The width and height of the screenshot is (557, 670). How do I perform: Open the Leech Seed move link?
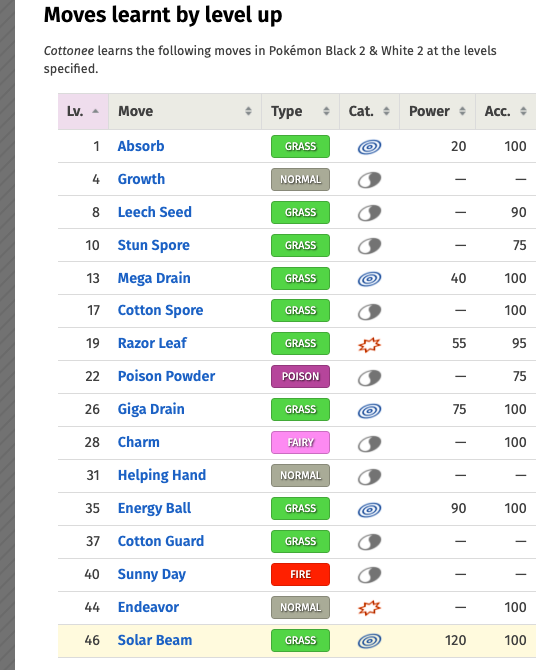pyautogui.click(x=155, y=212)
